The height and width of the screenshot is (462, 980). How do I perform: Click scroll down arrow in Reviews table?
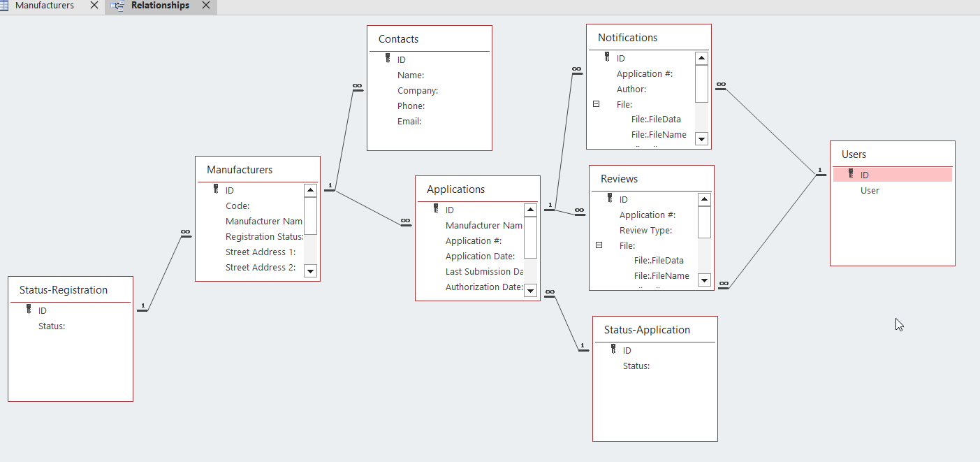(x=705, y=280)
